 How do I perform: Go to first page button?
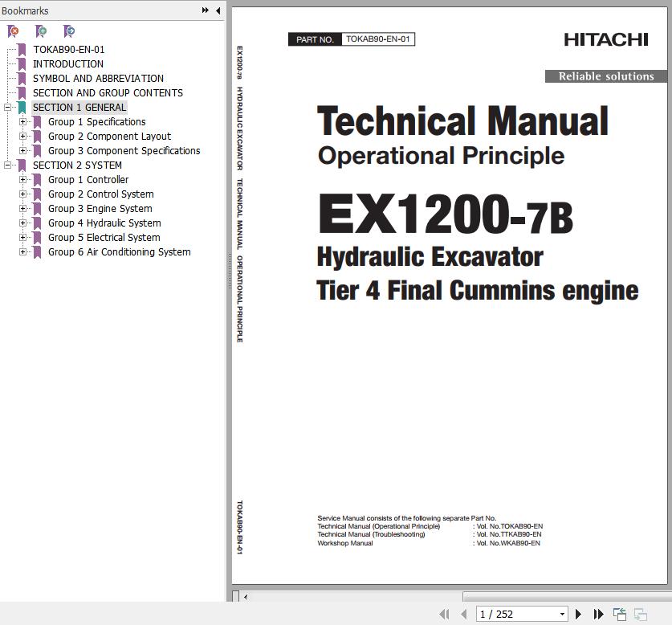pos(445,615)
